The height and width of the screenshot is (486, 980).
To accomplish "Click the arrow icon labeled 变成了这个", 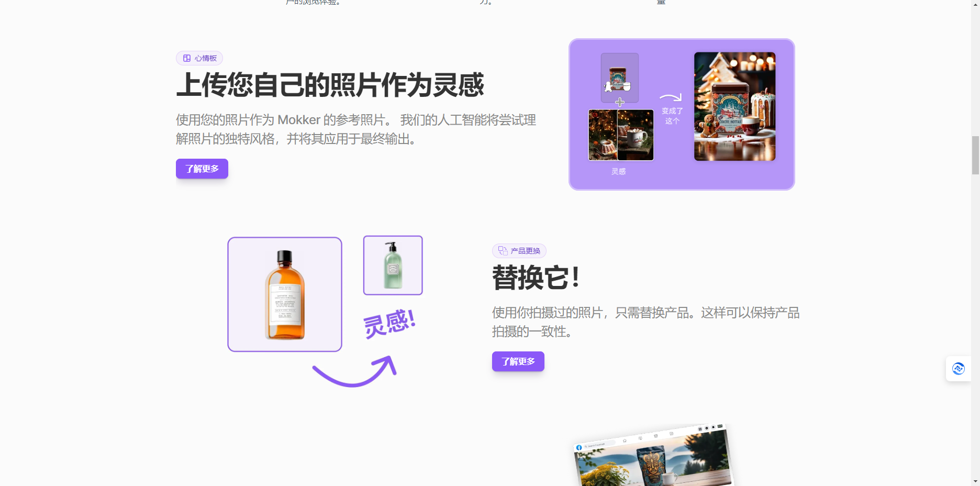I will 672,97.
